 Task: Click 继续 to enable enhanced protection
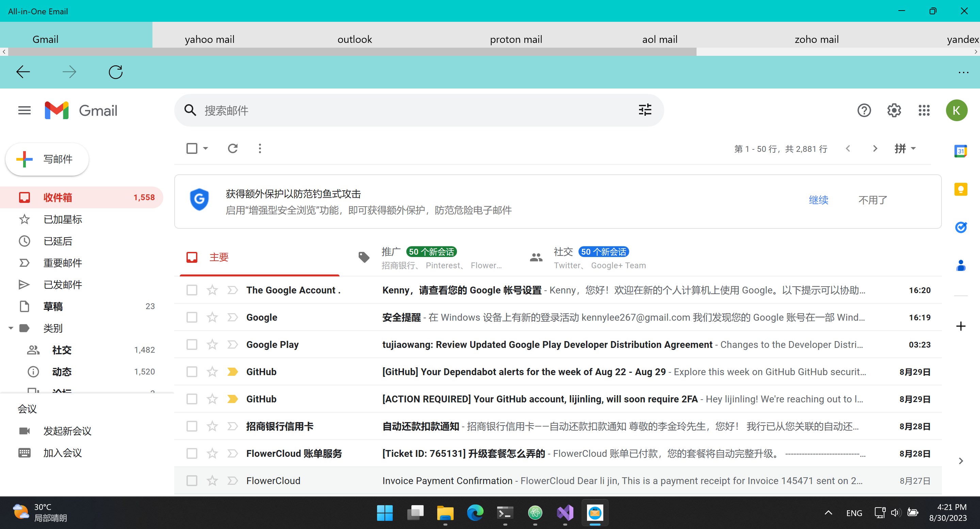[x=818, y=200]
